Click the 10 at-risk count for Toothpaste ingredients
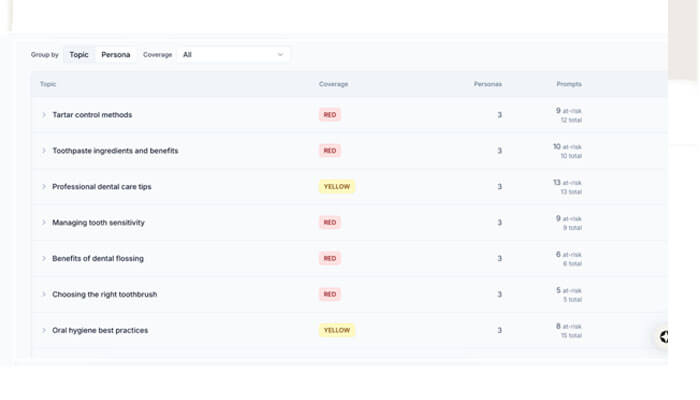The width and height of the screenshot is (700, 400). tap(567, 147)
